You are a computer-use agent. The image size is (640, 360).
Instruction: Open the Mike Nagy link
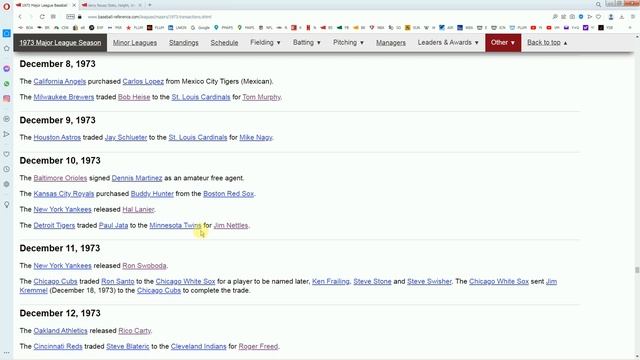256,138
